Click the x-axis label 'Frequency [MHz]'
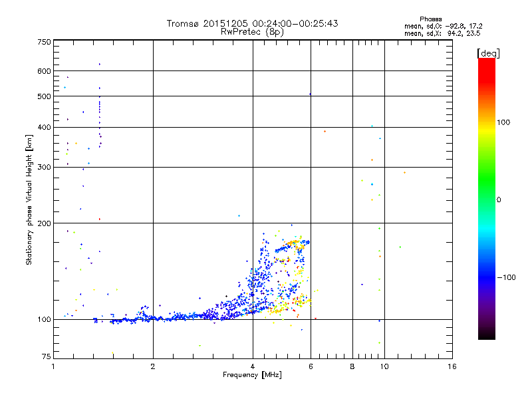This screenshot has height=399, width=532. pos(252,375)
